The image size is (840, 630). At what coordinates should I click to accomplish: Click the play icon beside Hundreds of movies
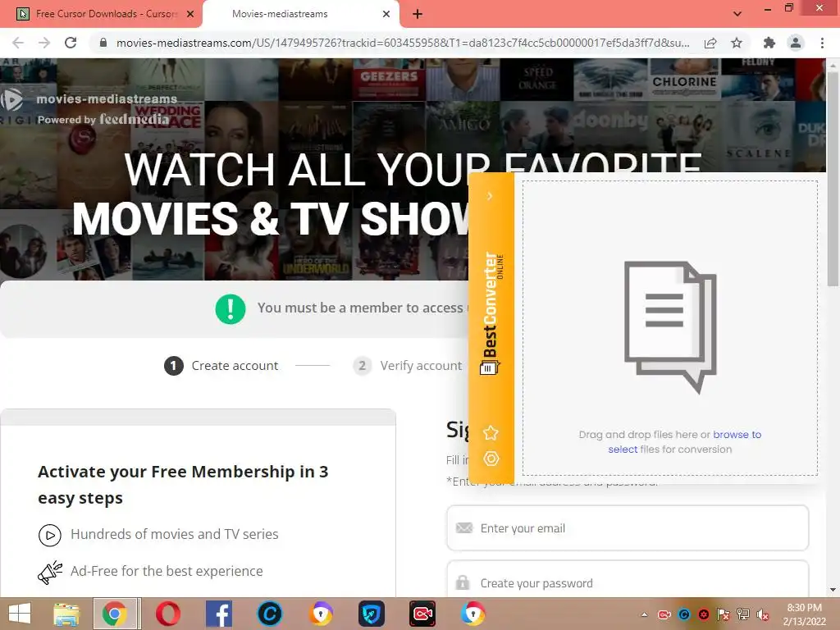click(50, 535)
